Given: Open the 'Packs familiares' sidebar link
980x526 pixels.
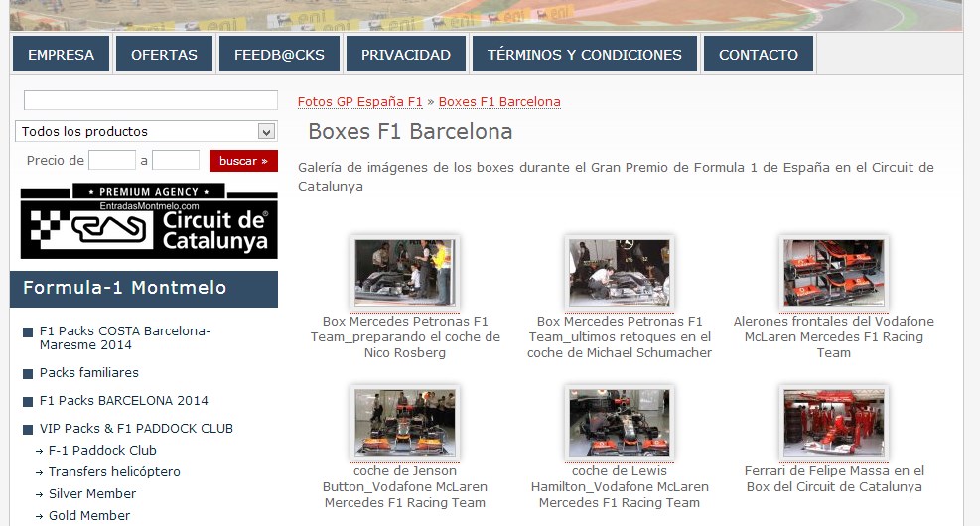Looking at the screenshot, I should tap(88, 373).
